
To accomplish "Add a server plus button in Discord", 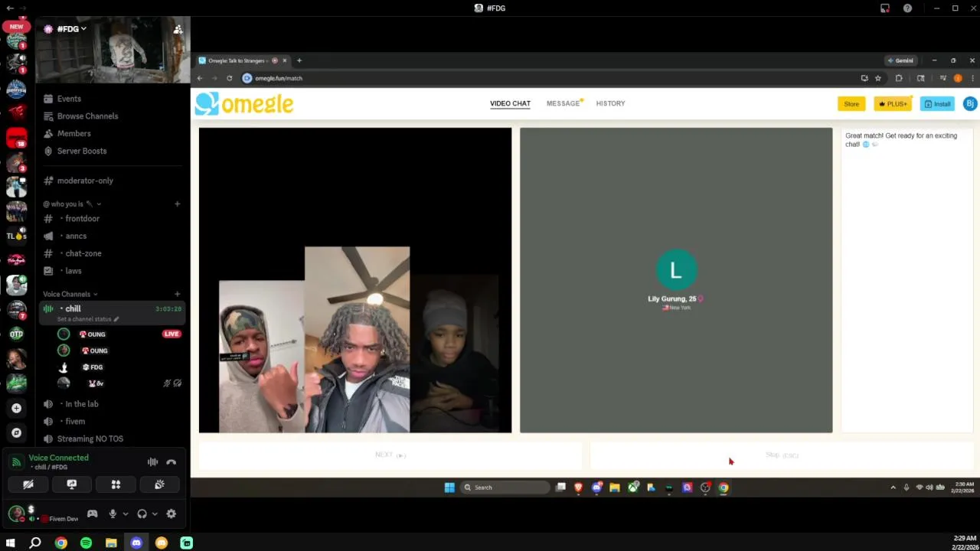I will [16, 409].
